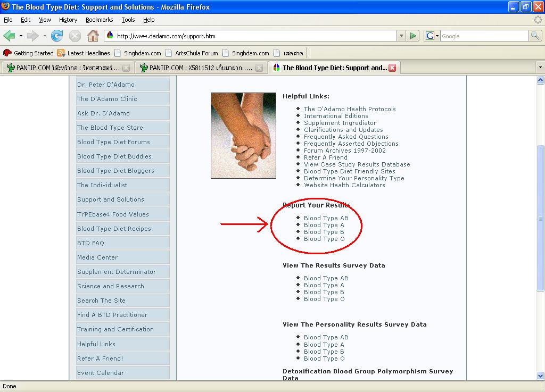Image resolution: width=545 pixels, height=392 pixels.
Task: Click the Google search input box
Action: [x=484, y=36]
